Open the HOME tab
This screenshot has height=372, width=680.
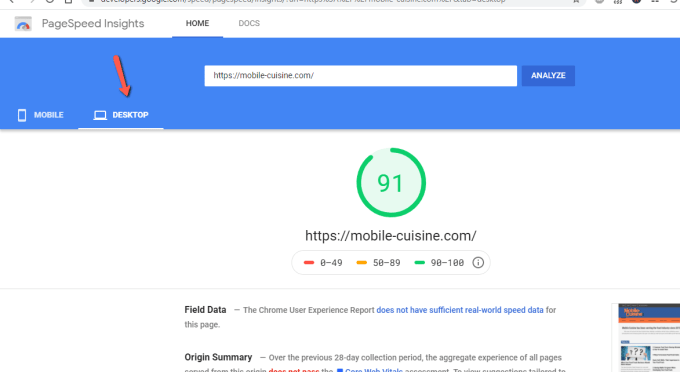click(x=197, y=23)
